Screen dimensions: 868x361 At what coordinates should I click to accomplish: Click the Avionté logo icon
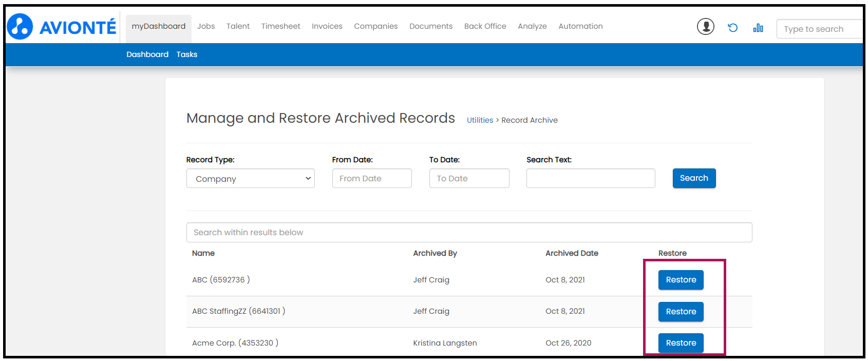21,27
